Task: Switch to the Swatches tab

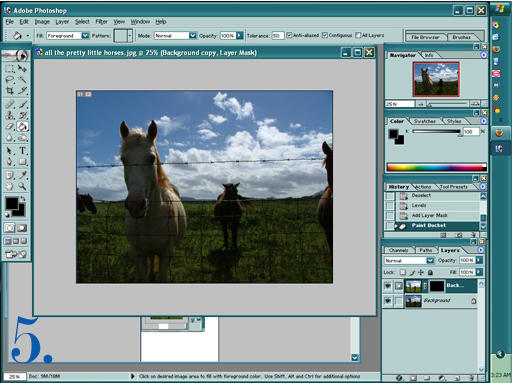Action: coord(425,121)
